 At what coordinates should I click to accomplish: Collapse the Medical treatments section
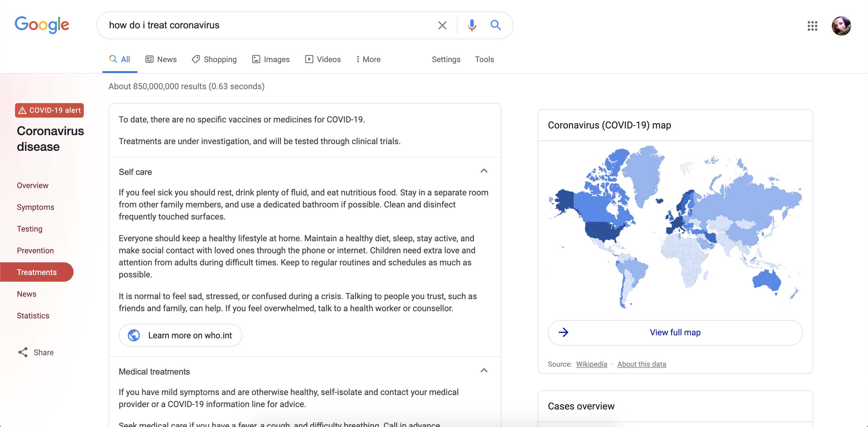click(484, 370)
